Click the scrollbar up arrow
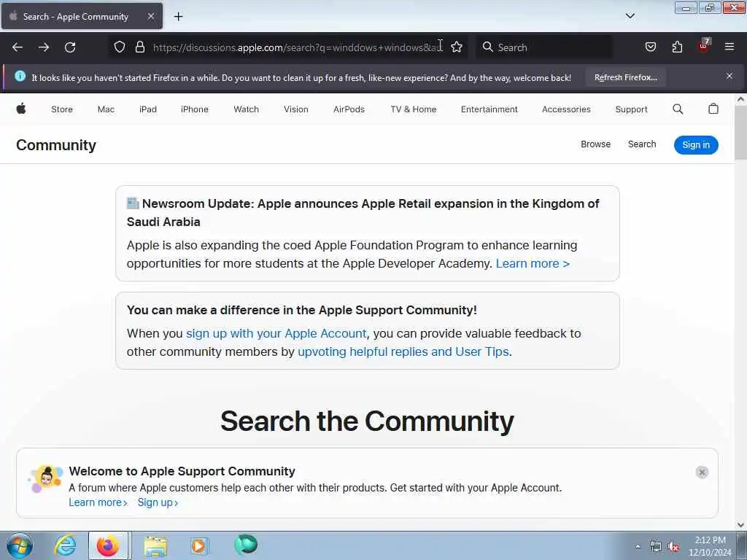Viewport: 747px width, 560px height. (740, 99)
